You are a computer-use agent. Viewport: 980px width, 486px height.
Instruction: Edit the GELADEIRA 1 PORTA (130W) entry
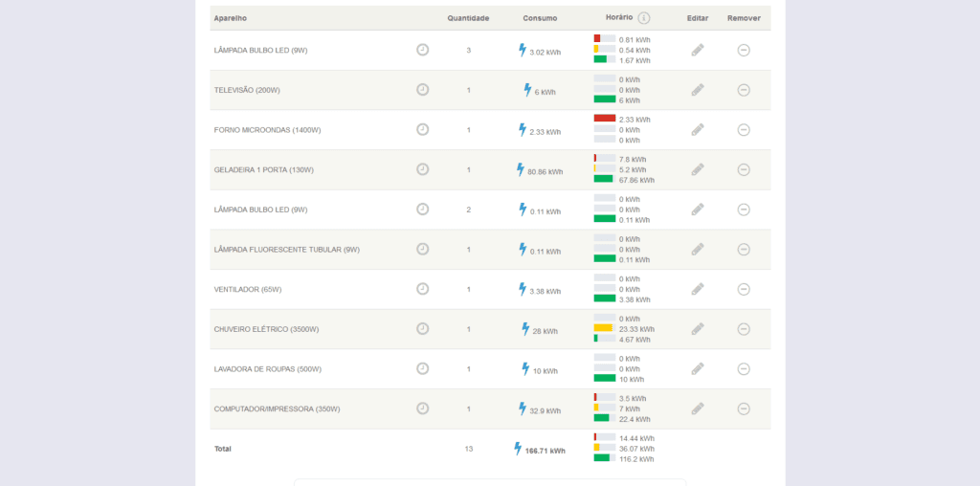(698, 169)
